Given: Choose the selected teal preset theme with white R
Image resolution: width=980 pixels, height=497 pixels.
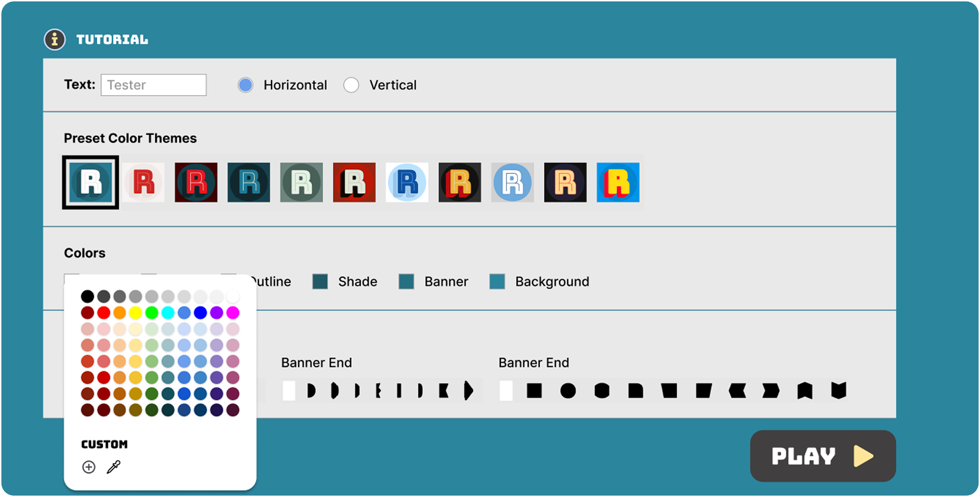Looking at the screenshot, I should [x=91, y=182].
